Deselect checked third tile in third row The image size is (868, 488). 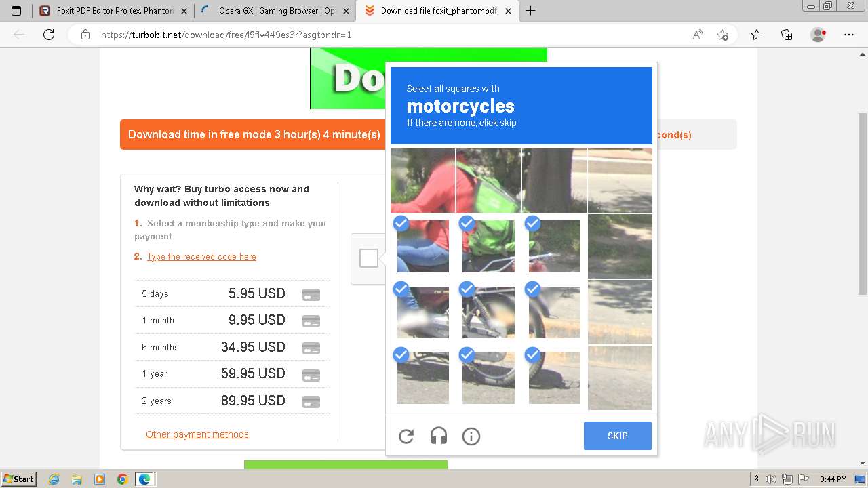554,312
